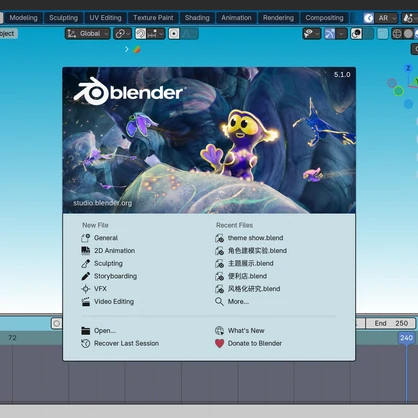Screen dimensions: 418x418
Task: Click the collection icon in the viewport
Action: tap(136, 50)
